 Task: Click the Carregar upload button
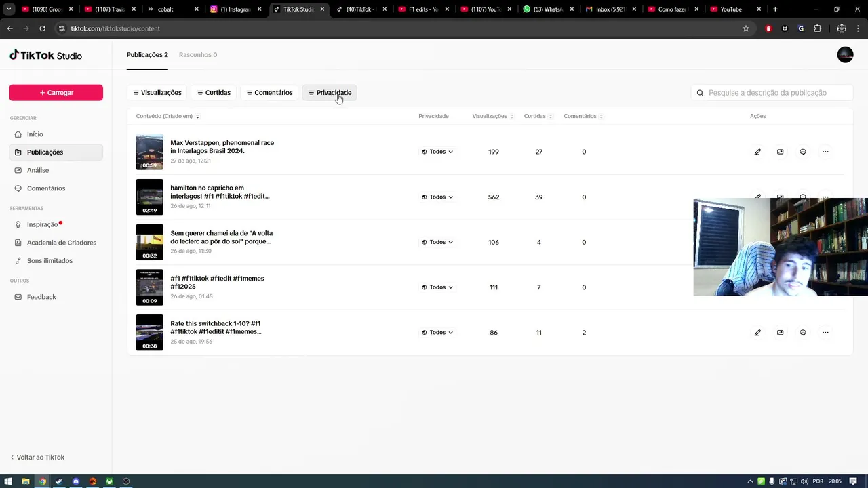tap(56, 93)
